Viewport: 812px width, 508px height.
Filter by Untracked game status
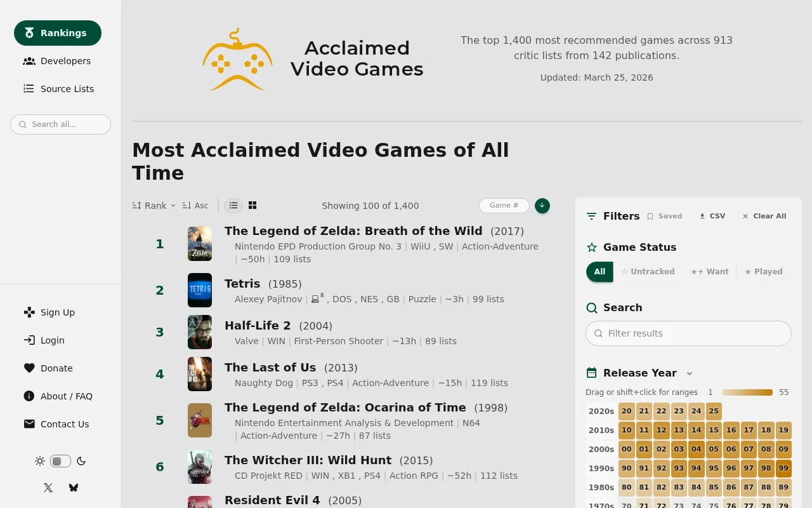(x=648, y=272)
